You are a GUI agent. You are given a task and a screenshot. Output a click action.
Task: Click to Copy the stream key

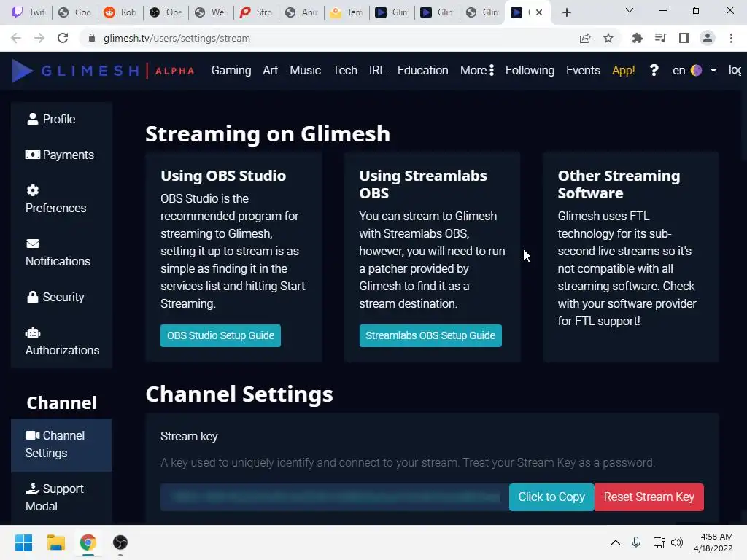coord(551,497)
